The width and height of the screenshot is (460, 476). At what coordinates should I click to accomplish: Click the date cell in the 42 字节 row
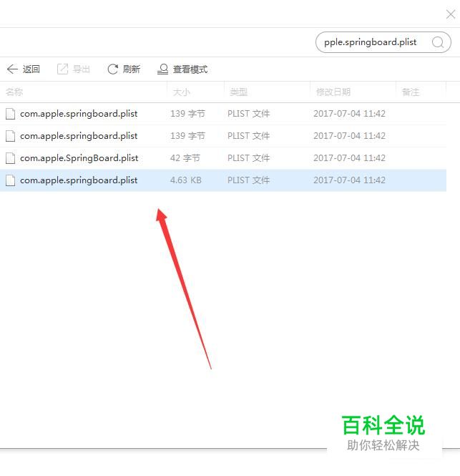click(349, 158)
